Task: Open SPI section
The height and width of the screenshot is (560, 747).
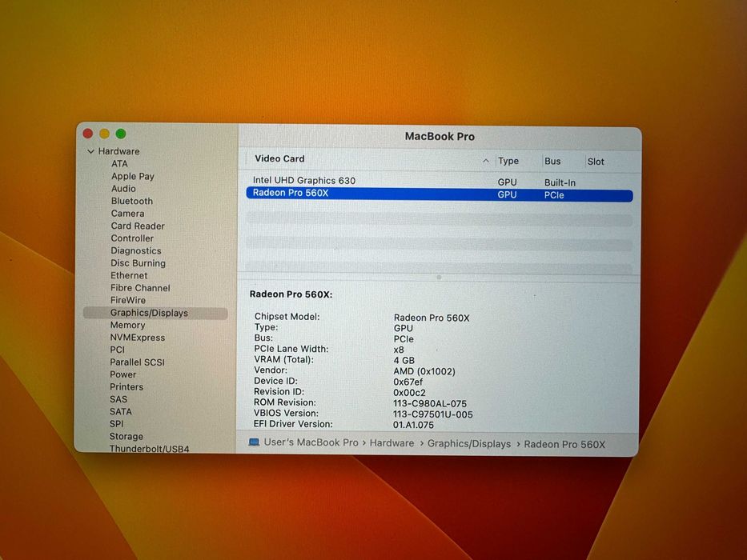Action: (116, 424)
